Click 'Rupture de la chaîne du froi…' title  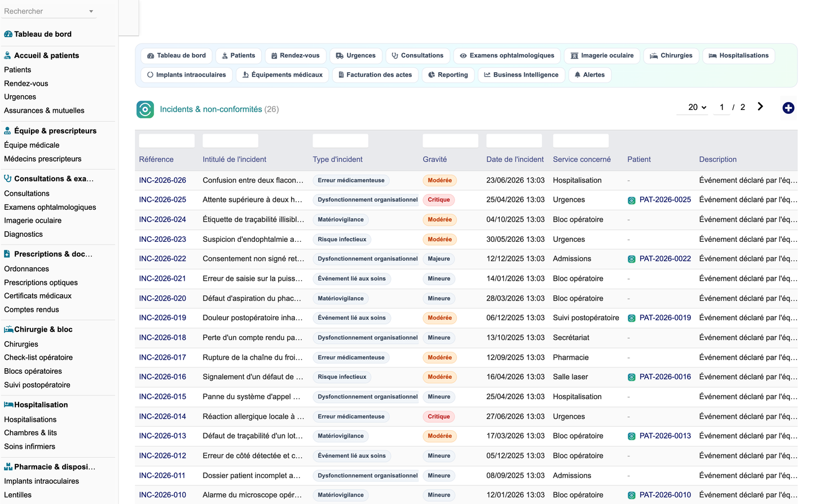coord(253,357)
